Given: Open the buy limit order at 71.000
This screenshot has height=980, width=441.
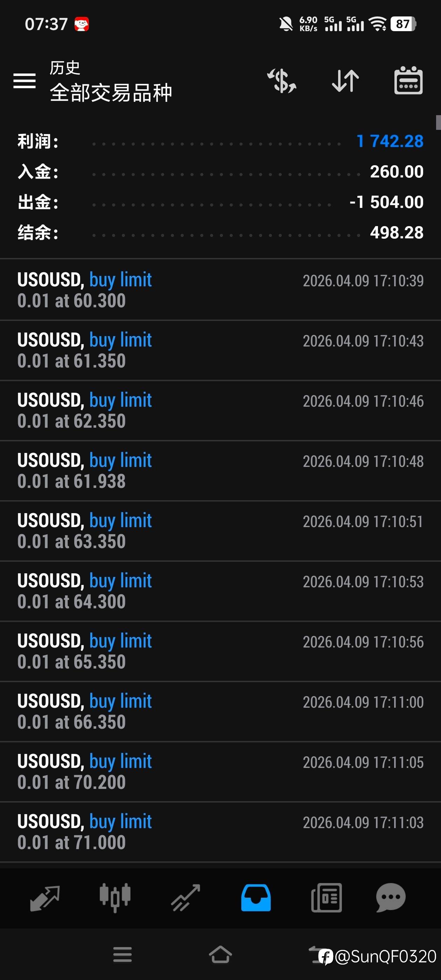Looking at the screenshot, I should click(x=220, y=832).
